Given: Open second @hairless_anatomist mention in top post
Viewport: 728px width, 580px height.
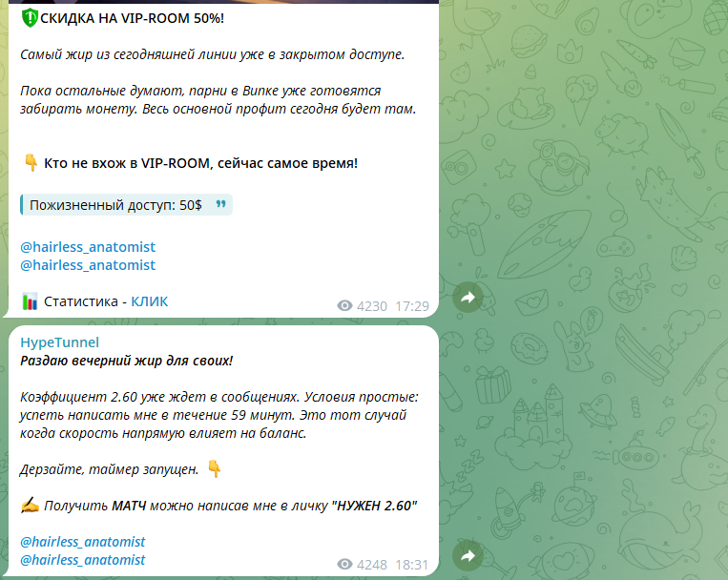Looking at the screenshot, I should point(88,264).
